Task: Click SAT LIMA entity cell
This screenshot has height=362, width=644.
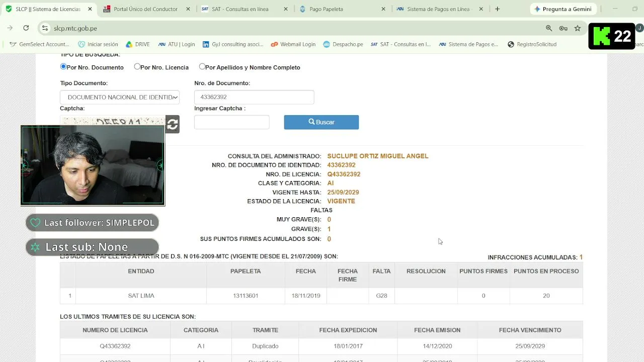Action: click(x=141, y=296)
